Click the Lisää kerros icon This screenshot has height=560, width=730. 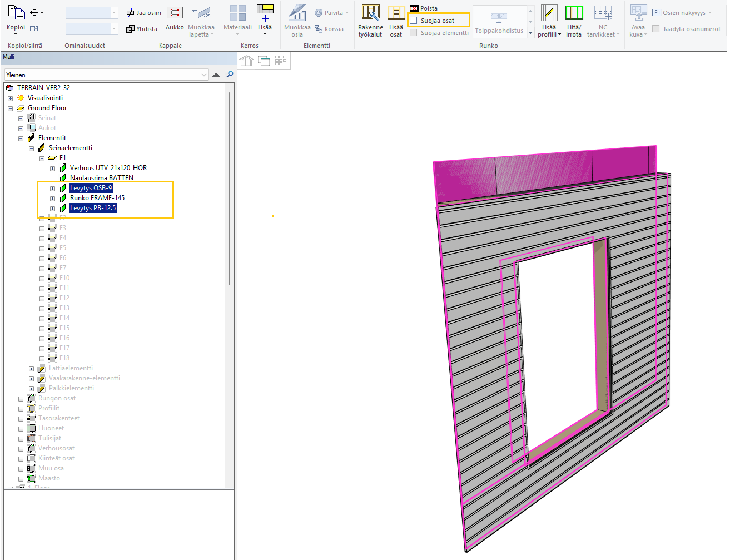tap(265, 13)
